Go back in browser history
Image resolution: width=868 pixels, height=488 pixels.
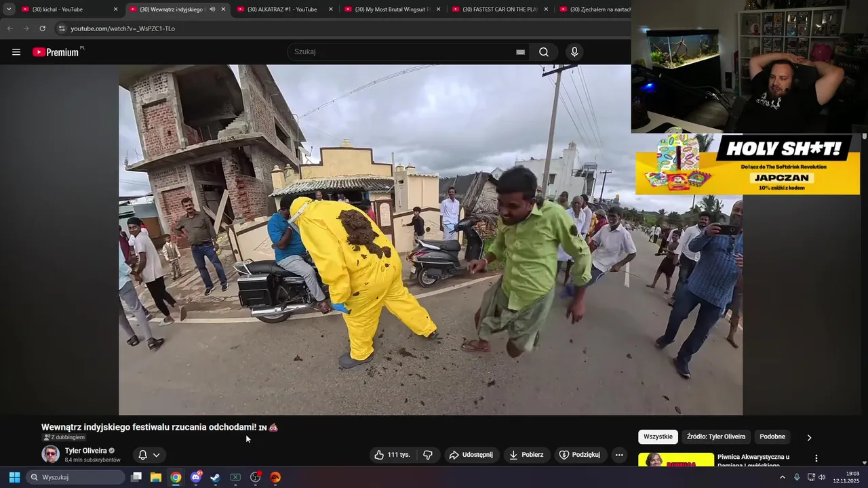click(x=9, y=28)
